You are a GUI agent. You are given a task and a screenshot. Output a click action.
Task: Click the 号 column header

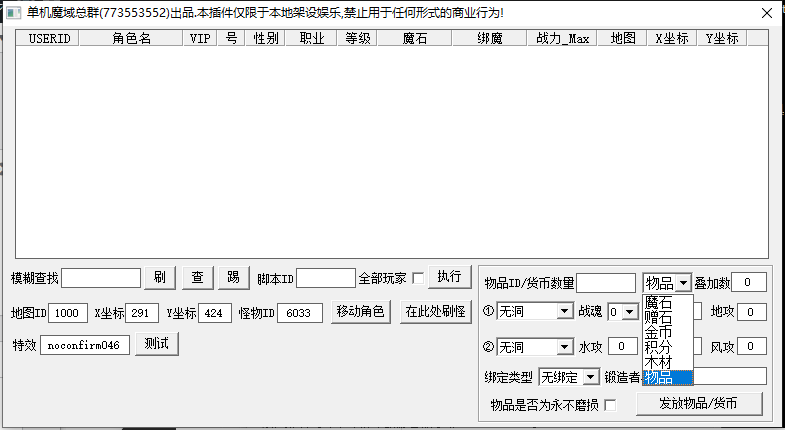[231, 39]
